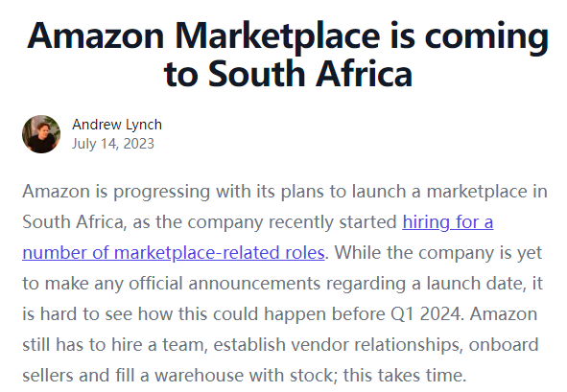
Task: Click 'establish vendor relationships' in the text
Action: coord(338,344)
